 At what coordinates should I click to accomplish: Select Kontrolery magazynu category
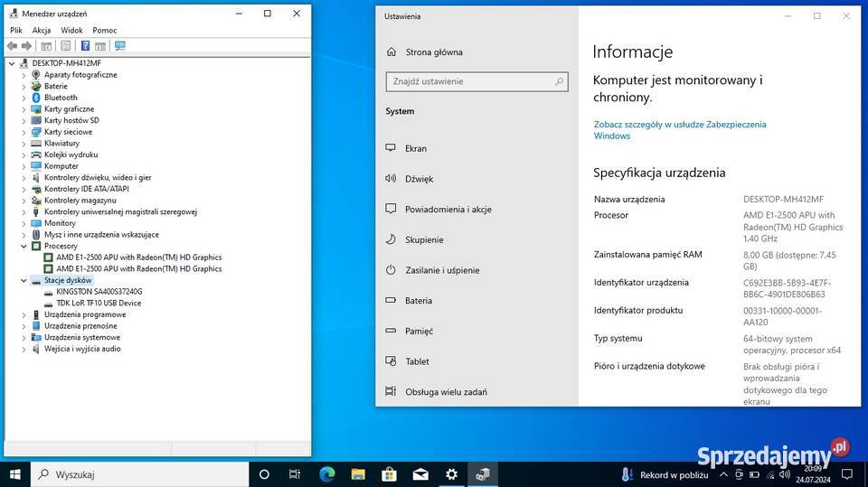pos(80,201)
